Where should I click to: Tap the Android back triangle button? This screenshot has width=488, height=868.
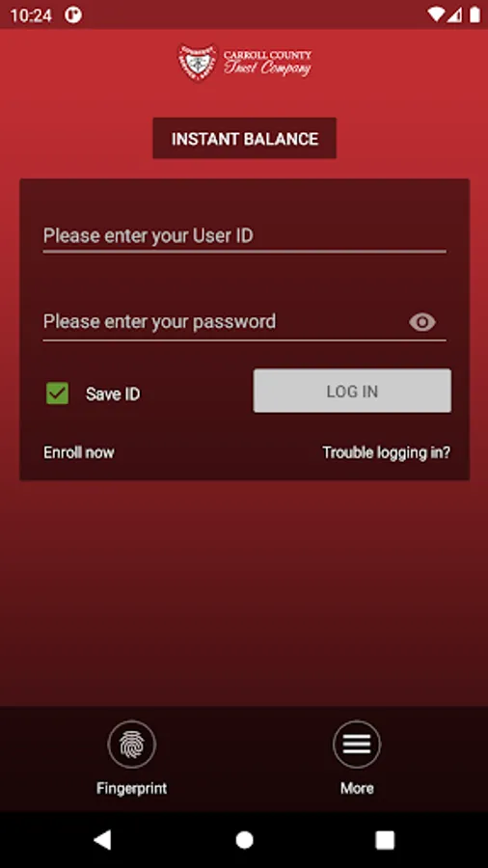pyautogui.click(x=103, y=840)
